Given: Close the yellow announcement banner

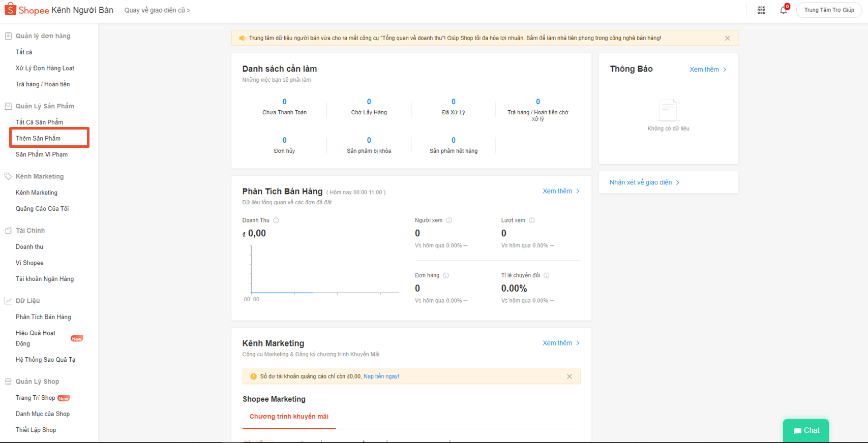Looking at the screenshot, I should coord(727,38).
